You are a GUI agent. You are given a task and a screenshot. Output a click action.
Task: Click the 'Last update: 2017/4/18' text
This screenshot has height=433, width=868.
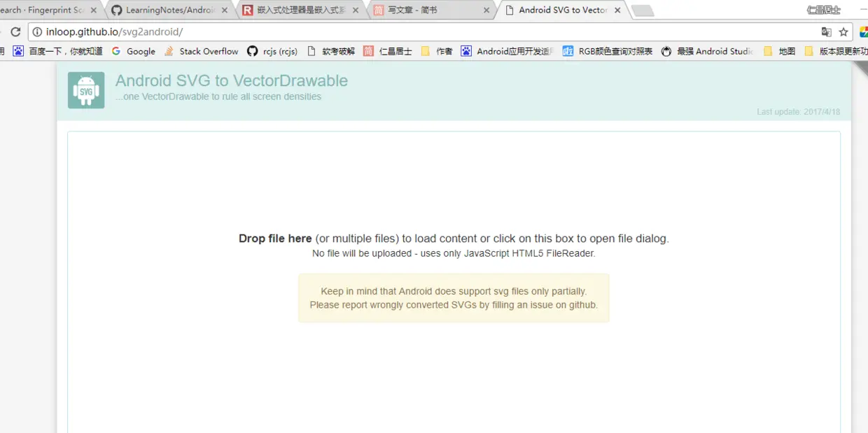[x=799, y=112]
